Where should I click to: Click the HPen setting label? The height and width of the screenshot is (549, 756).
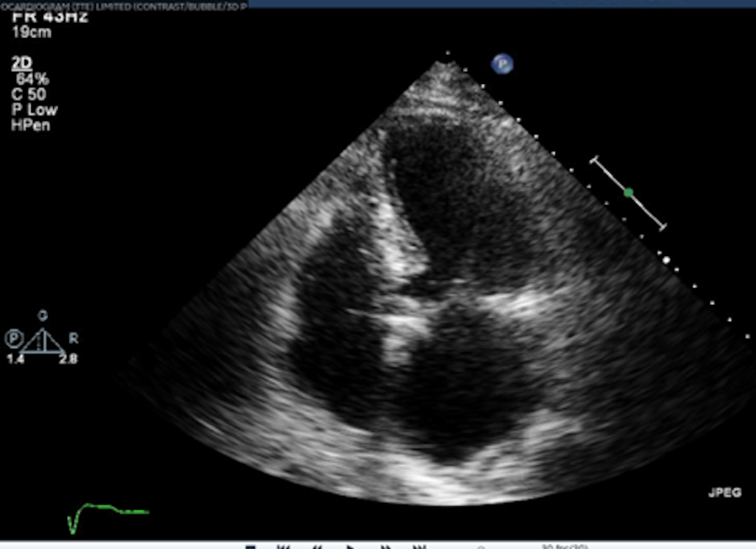pos(31,126)
